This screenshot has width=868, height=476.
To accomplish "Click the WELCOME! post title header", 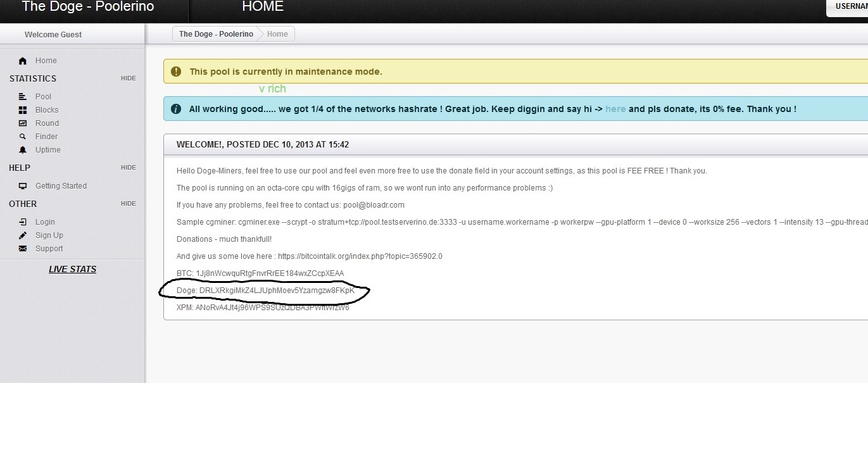I will click(263, 144).
